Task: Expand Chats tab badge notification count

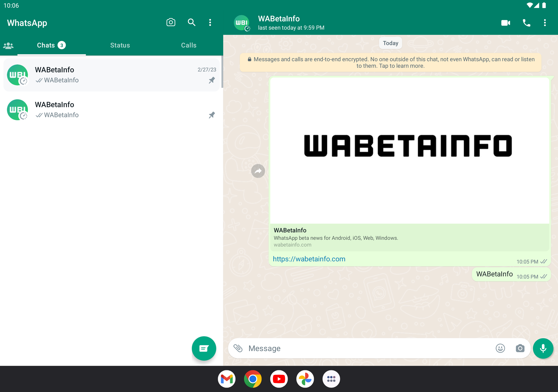Action: (x=63, y=45)
